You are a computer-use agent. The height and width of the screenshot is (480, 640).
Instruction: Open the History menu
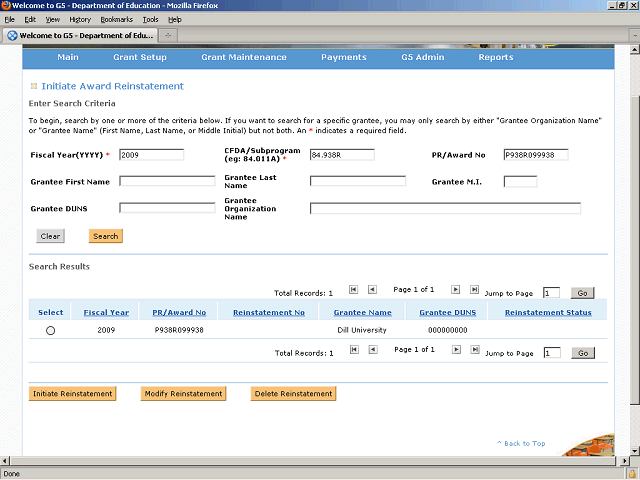[x=80, y=19]
